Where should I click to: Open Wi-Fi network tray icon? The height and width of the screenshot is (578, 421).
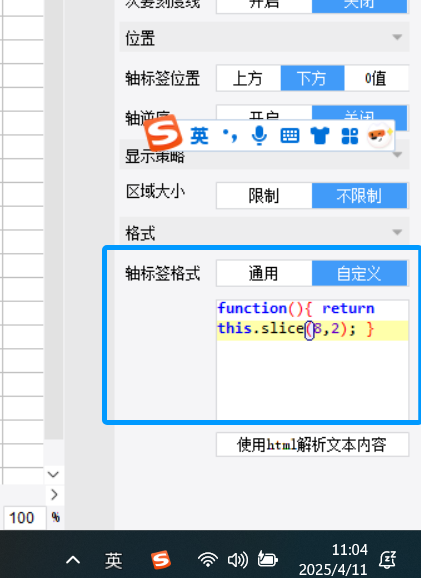208,560
